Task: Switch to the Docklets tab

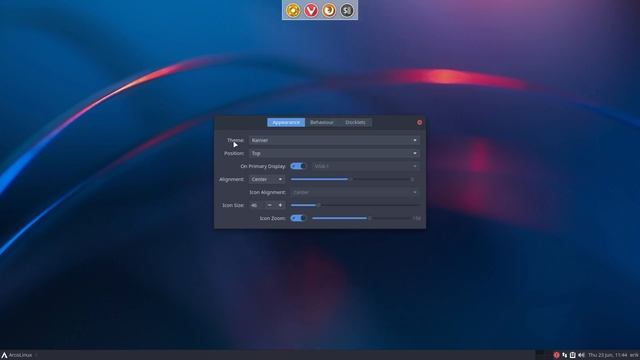Action: 356,122
